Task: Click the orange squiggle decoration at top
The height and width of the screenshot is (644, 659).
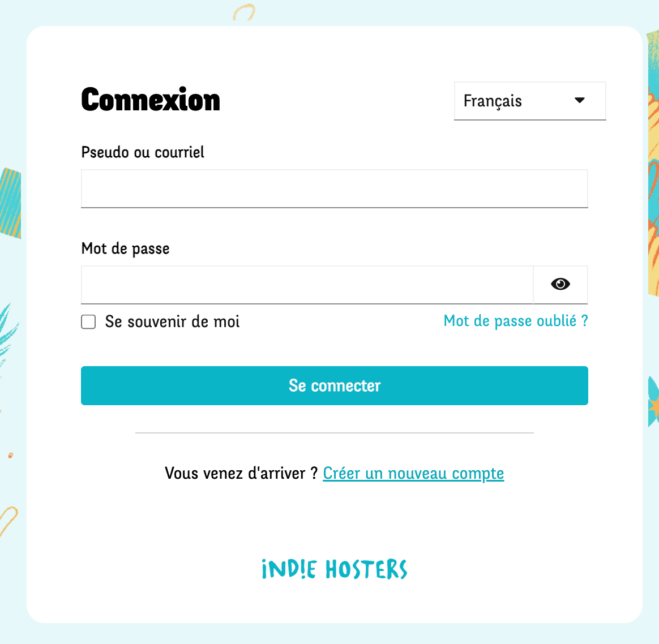Action: point(244,12)
